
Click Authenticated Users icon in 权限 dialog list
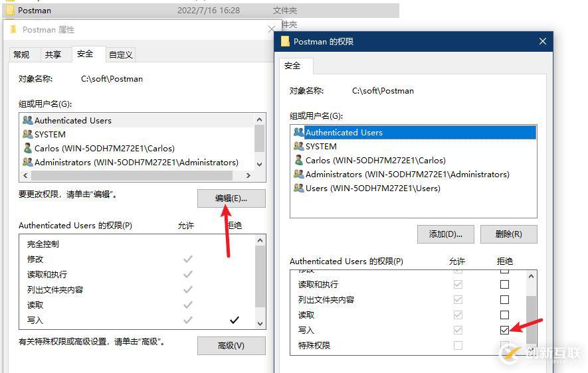coord(299,132)
